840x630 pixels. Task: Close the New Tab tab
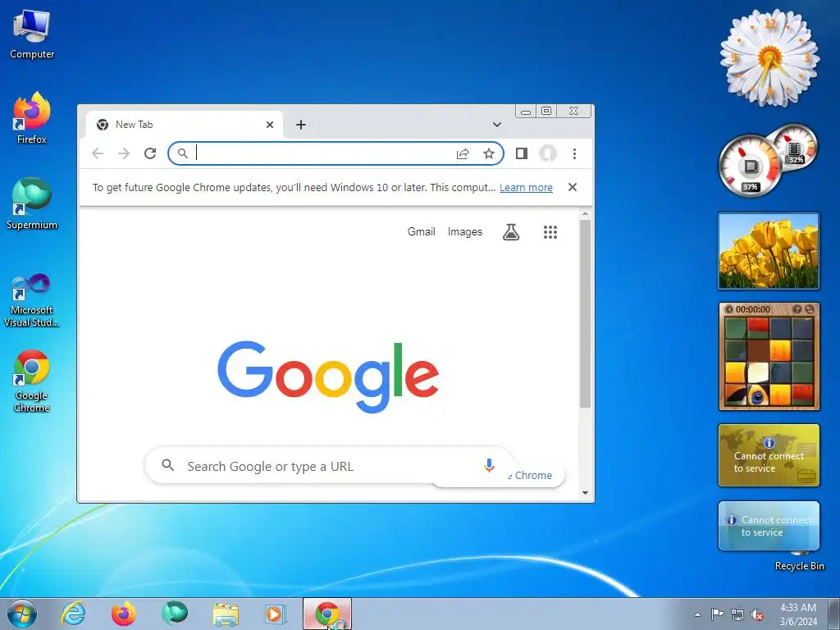(x=269, y=125)
